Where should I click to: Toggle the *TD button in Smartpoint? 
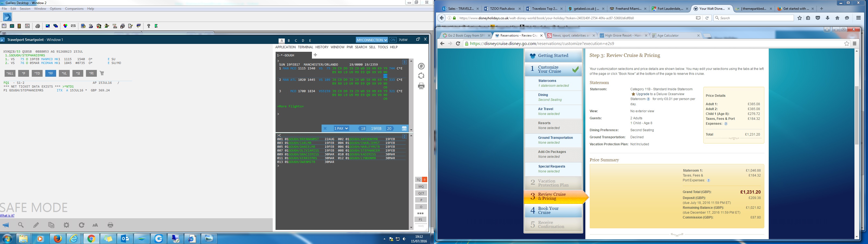[37, 73]
